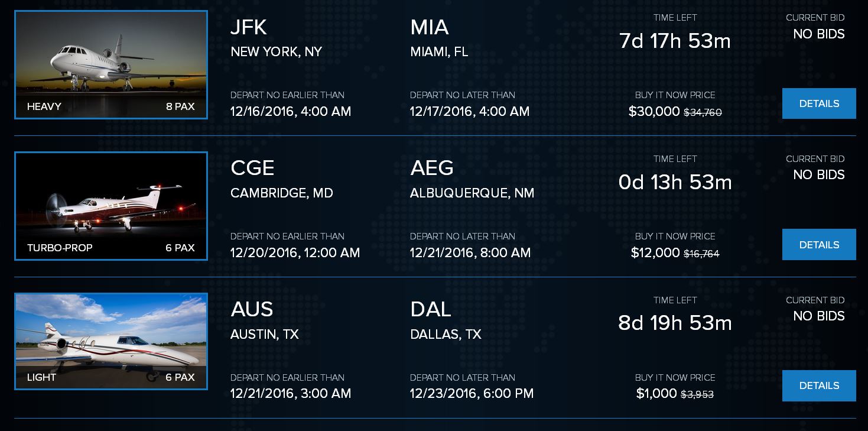
Task: Open details for CGE to AEG flight
Action: (819, 245)
